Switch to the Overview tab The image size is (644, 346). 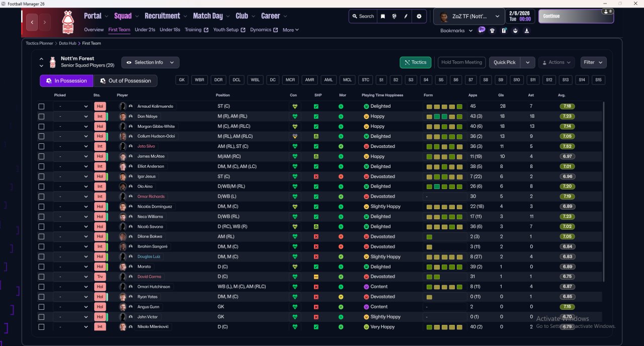pyautogui.click(x=94, y=30)
